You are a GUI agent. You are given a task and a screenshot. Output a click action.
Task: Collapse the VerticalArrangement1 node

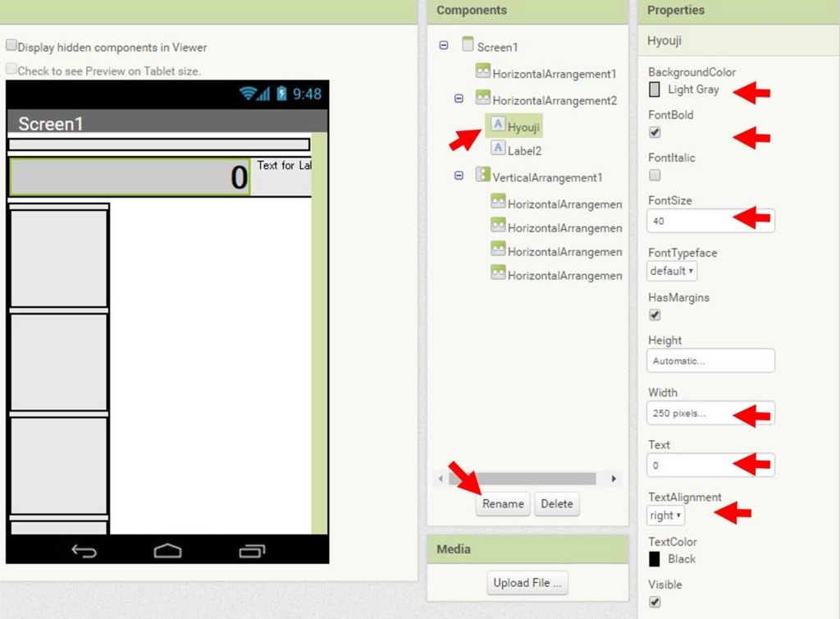[459, 176]
